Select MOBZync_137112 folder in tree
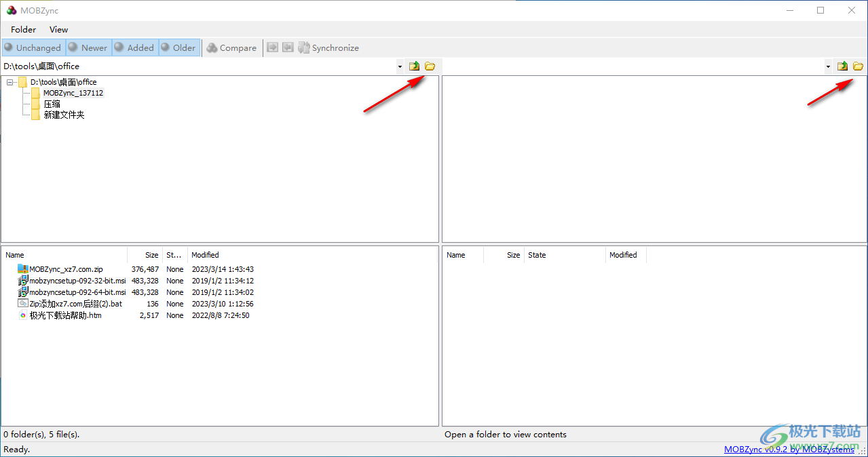 (x=73, y=93)
